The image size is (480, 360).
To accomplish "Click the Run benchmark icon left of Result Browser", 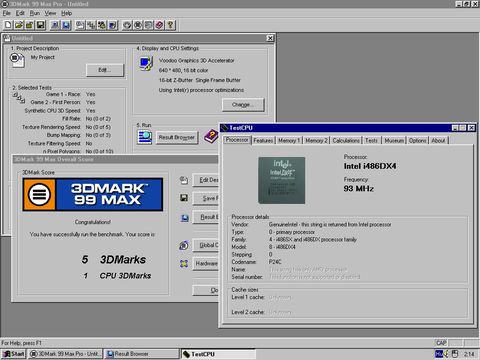I will (145, 137).
